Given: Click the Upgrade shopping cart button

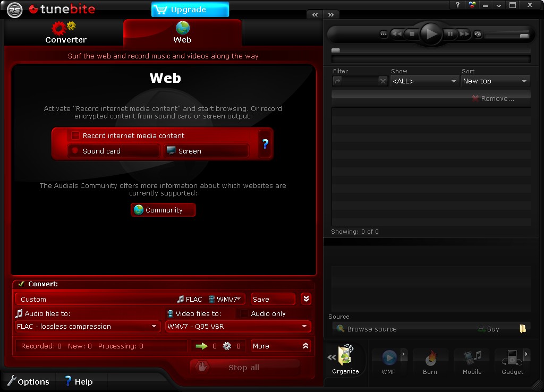Looking at the screenshot, I should coord(190,10).
